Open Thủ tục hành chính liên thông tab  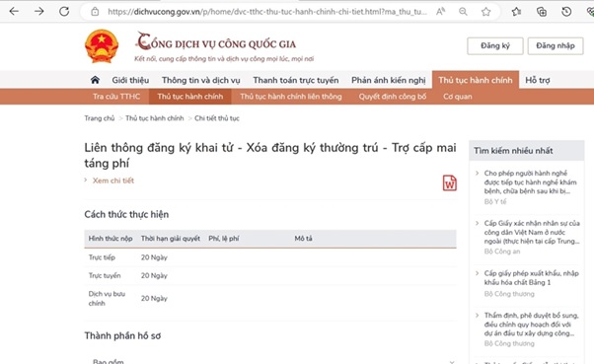coord(291,97)
